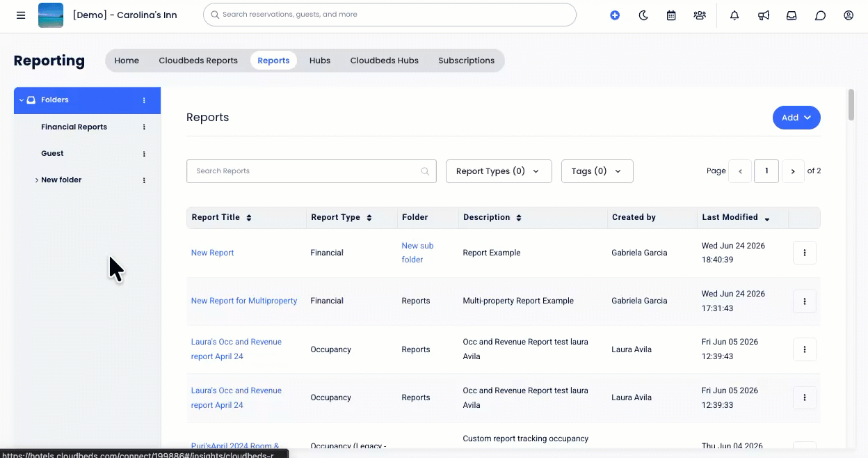Viewport: 868px width, 458px height.
Task: Collapse the Folders tree
Action: coord(22,100)
